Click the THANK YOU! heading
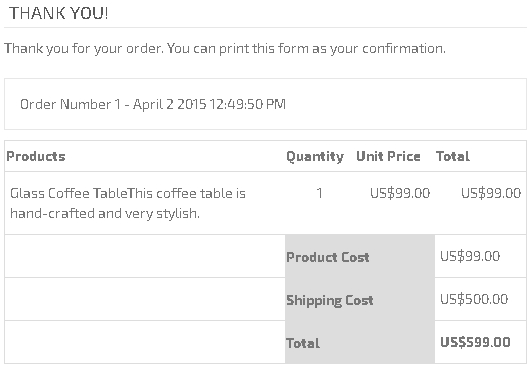Screen dimensions: 531x367 click(59, 14)
